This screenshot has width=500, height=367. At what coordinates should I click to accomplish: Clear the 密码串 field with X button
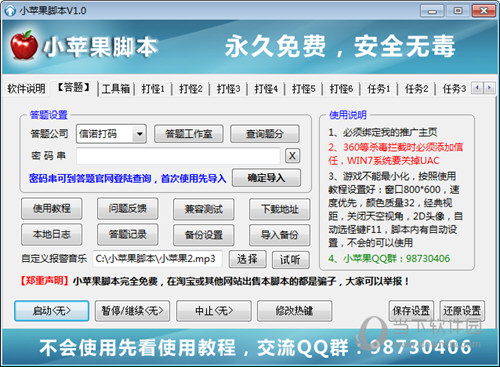pos(292,156)
